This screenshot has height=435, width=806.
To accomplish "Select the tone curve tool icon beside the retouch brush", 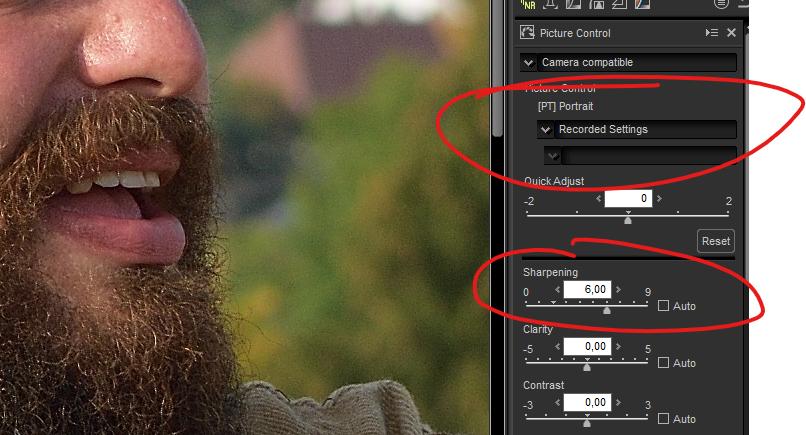I will (573, 4).
